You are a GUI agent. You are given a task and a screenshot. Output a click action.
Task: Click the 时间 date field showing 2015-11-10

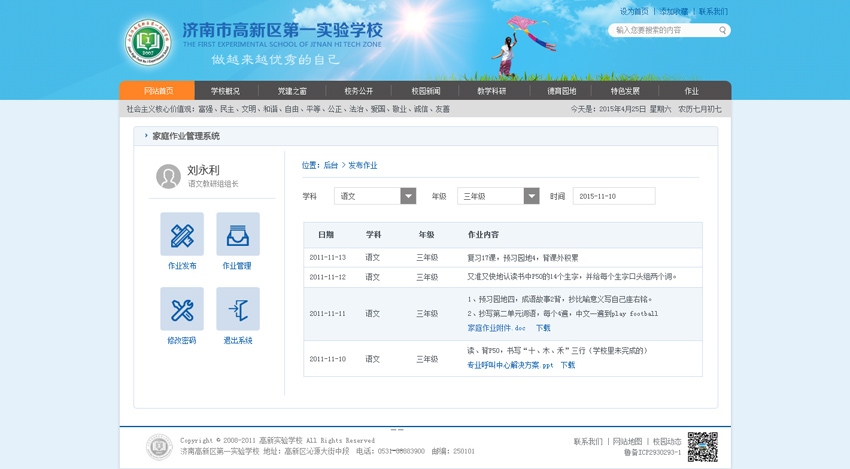click(613, 197)
